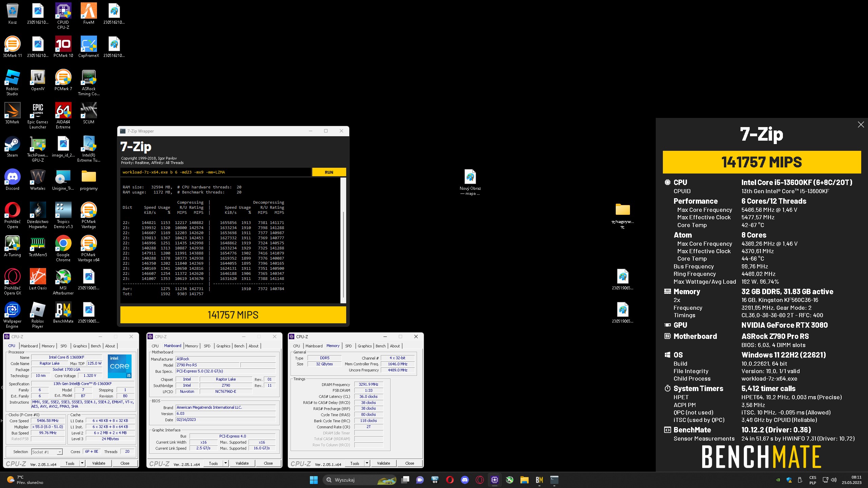Viewport: 868px width, 488px height.
Task: Open TechPowerUp GPU-Z desktop icon
Action: coord(38,149)
